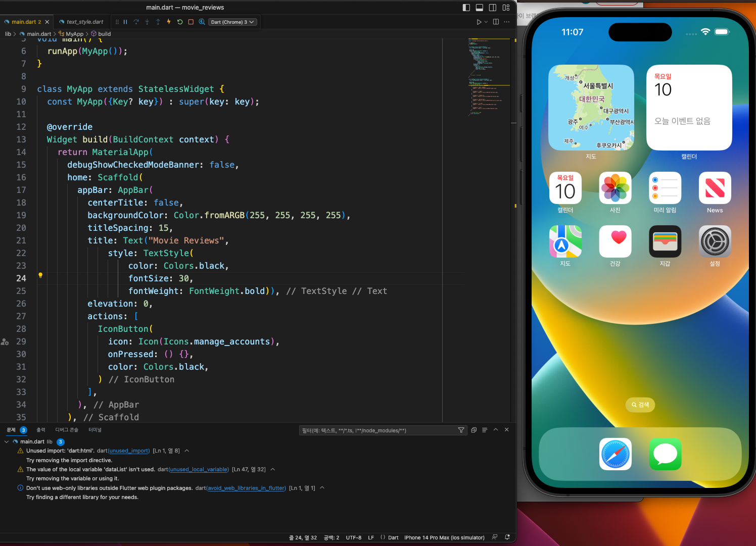756x546 pixels.
Task: Collapse the dataList variable problem details
Action: point(273,469)
